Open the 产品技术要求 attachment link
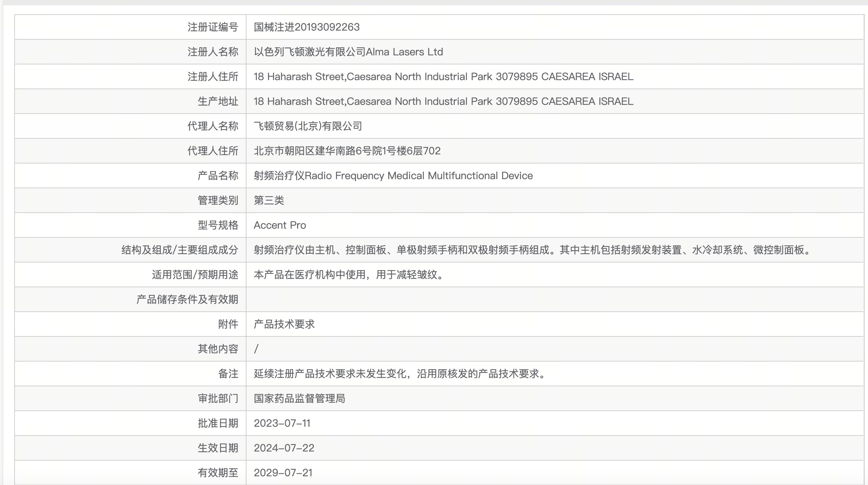868x485 pixels. [x=284, y=324]
